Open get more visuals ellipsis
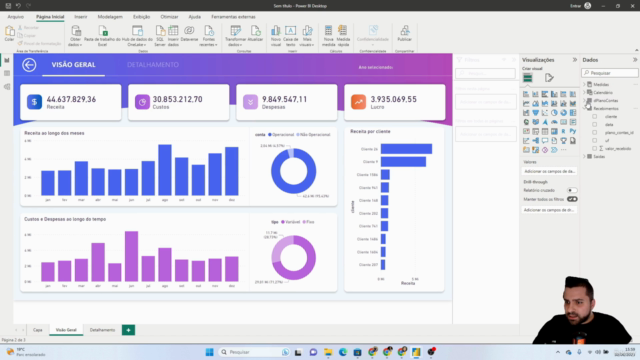 (563, 150)
